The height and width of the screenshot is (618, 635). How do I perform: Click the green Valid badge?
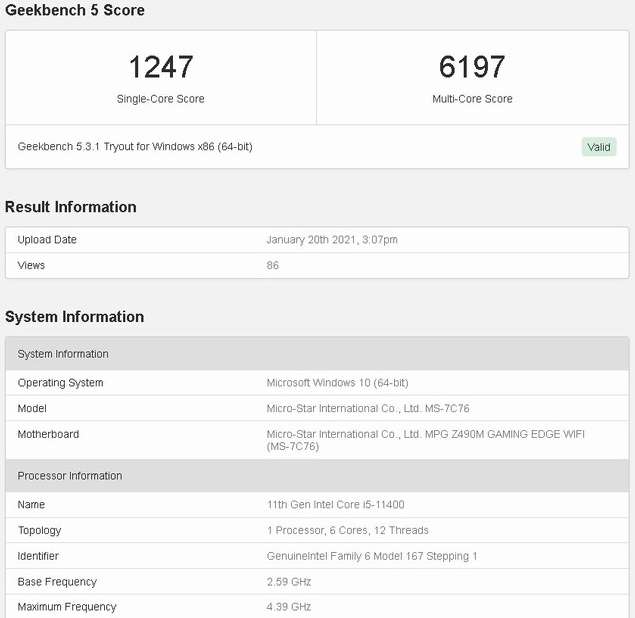599,147
